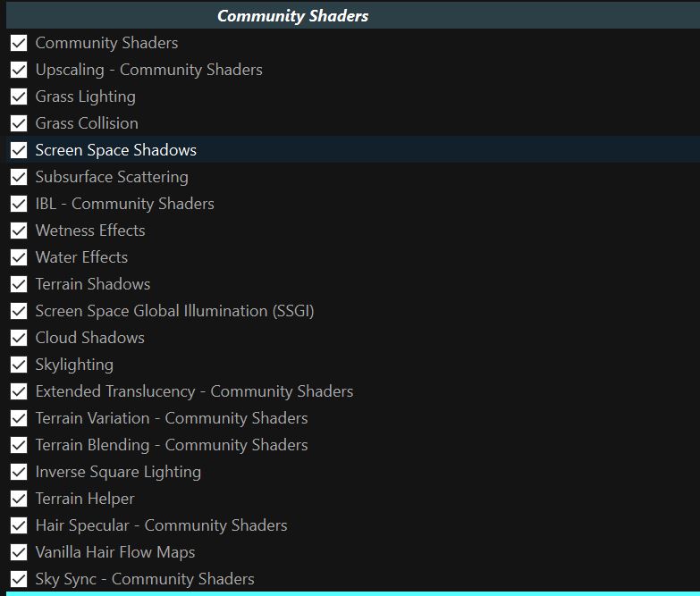This screenshot has width=700, height=596.
Task: Select the Terrain Shadows mod name
Action: tap(93, 284)
